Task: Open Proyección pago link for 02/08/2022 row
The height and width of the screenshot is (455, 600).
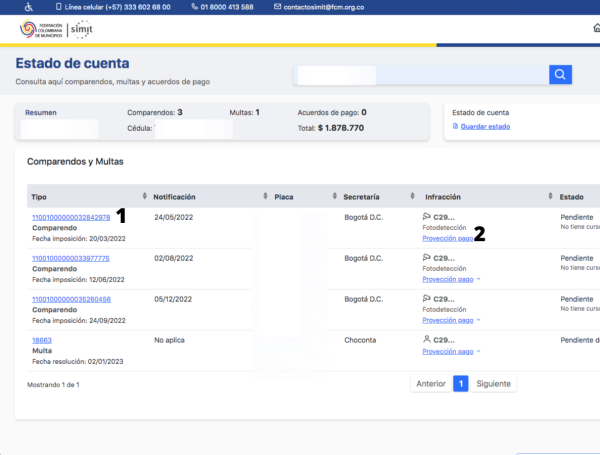Action: 448,279
